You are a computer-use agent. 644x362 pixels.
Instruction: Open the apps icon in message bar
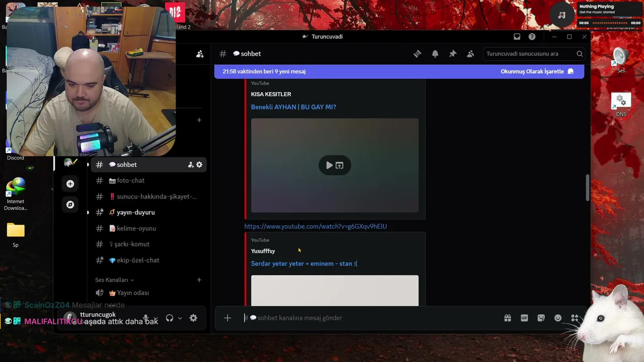pyautogui.click(x=575, y=318)
